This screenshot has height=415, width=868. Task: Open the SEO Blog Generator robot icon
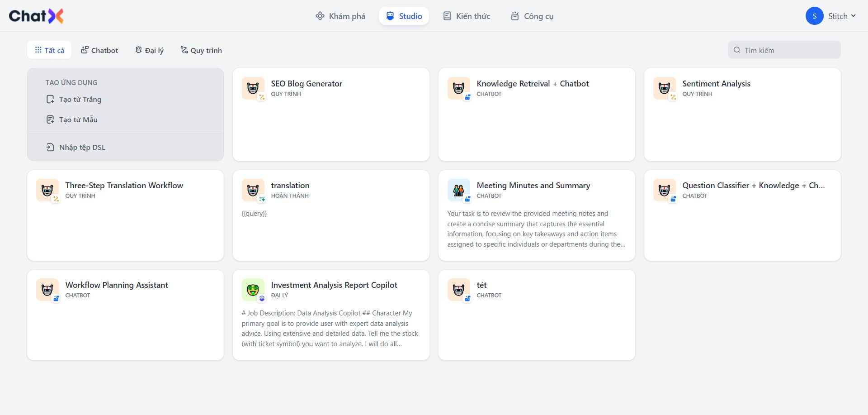[253, 88]
